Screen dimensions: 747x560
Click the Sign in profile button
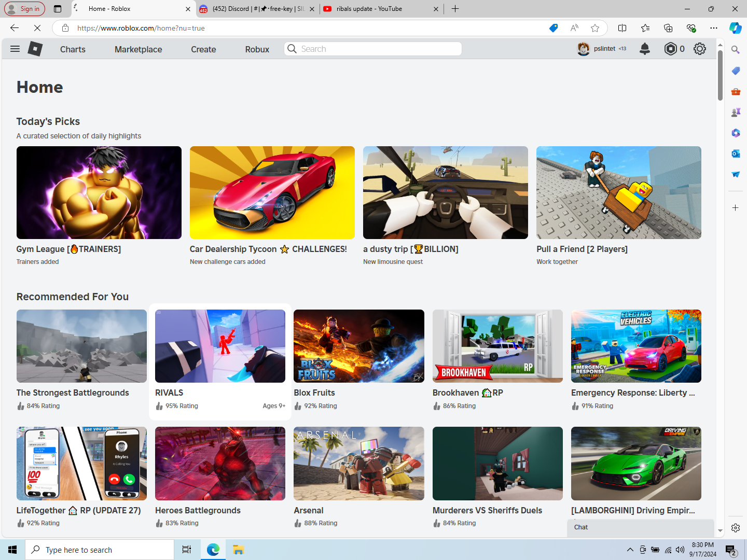(24, 9)
